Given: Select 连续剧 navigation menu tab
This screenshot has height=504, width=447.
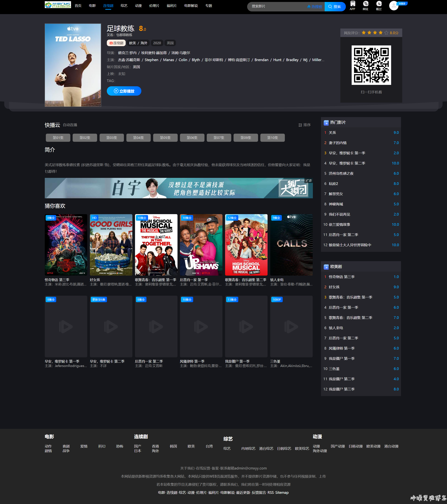Looking at the screenshot, I should coord(109,6).
